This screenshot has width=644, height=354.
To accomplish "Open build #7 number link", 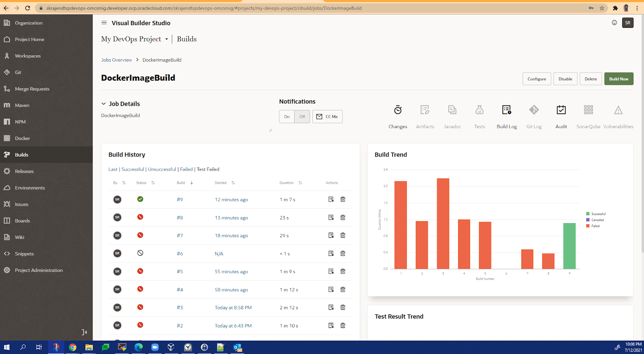I will (x=180, y=236).
